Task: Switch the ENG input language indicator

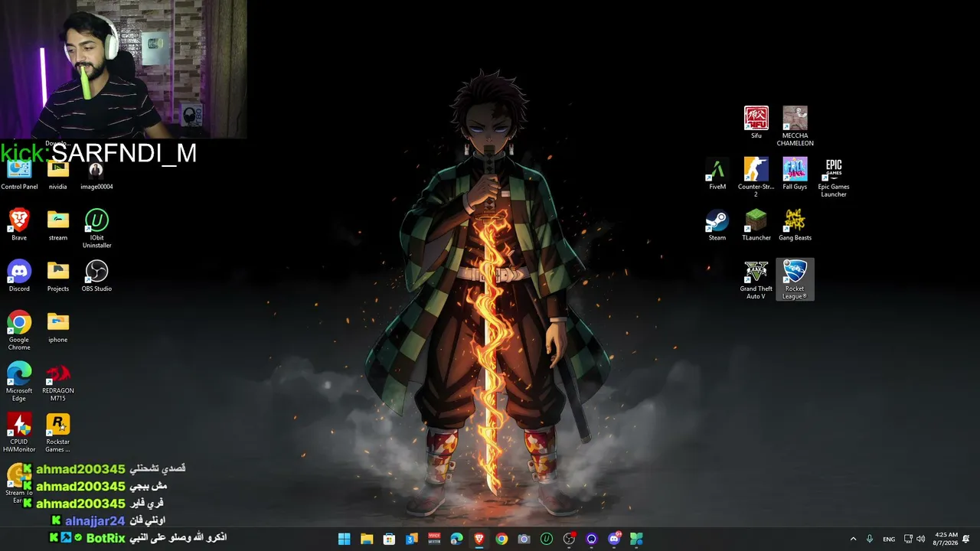Action: point(889,540)
